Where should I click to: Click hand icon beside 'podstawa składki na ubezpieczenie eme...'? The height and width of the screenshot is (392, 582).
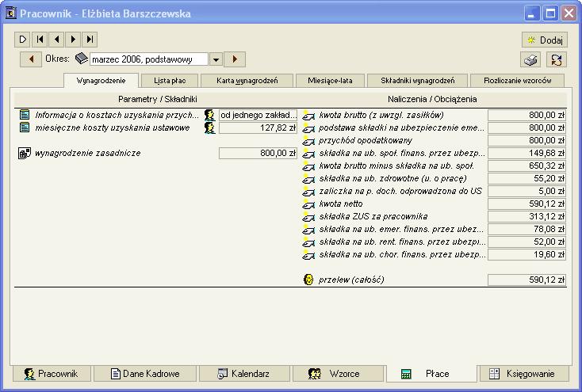coord(308,128)
